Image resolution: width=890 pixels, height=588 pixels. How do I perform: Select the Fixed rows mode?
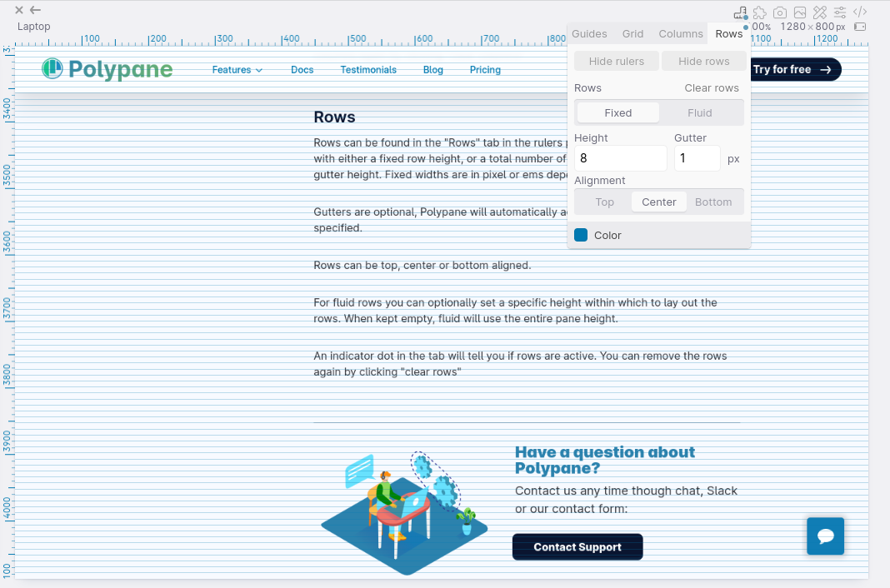(x=617, y=112)
